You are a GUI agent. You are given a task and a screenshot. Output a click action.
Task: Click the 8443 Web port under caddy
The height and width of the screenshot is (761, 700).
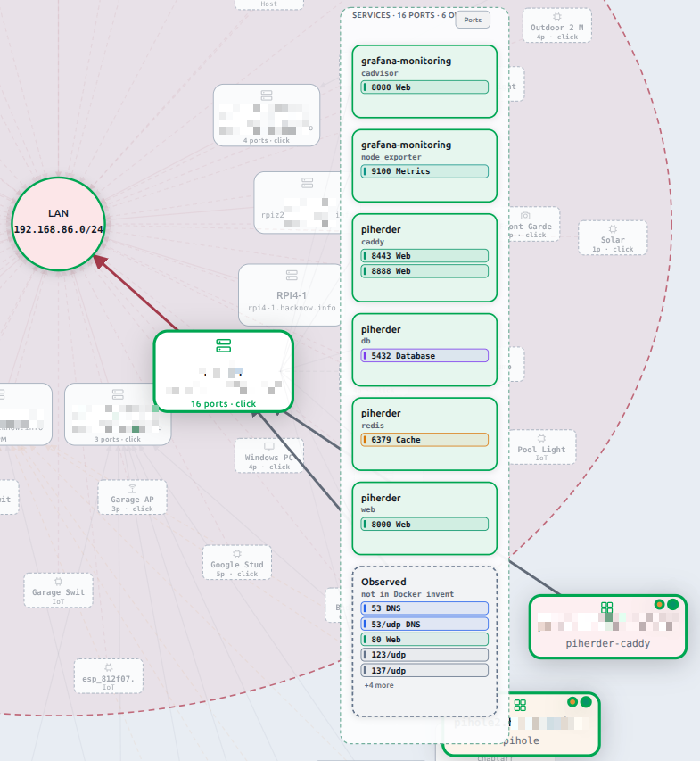[x=424, y=256]
